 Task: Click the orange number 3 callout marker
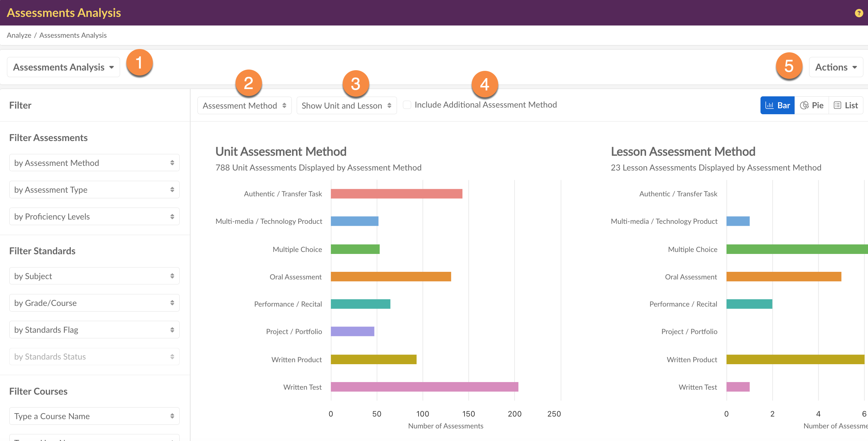click(356, 84)
